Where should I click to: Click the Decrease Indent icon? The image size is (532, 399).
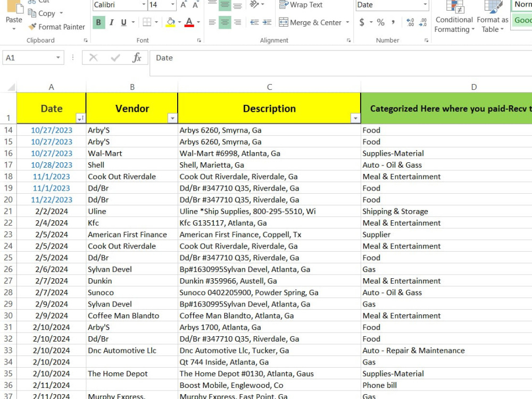[x=254, y=22]
